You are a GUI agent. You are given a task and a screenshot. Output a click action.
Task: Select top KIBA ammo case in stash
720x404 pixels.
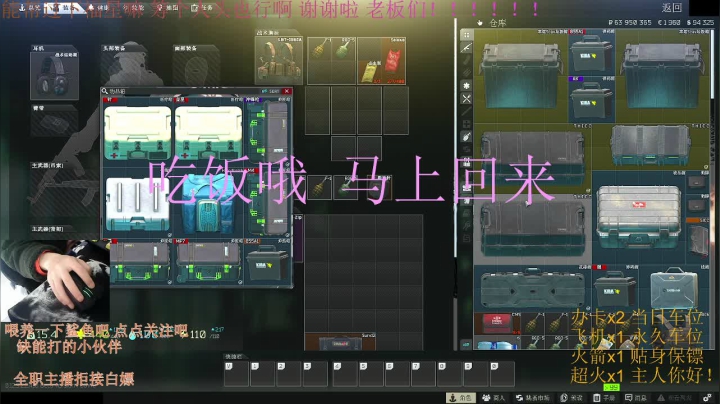pos(591,53)
